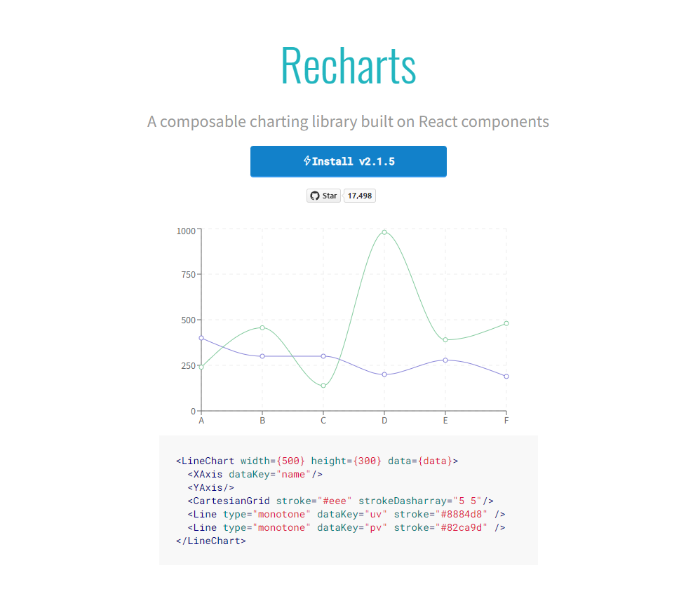
Task: Click the green pv data point at C
Action: pos(323,386)
